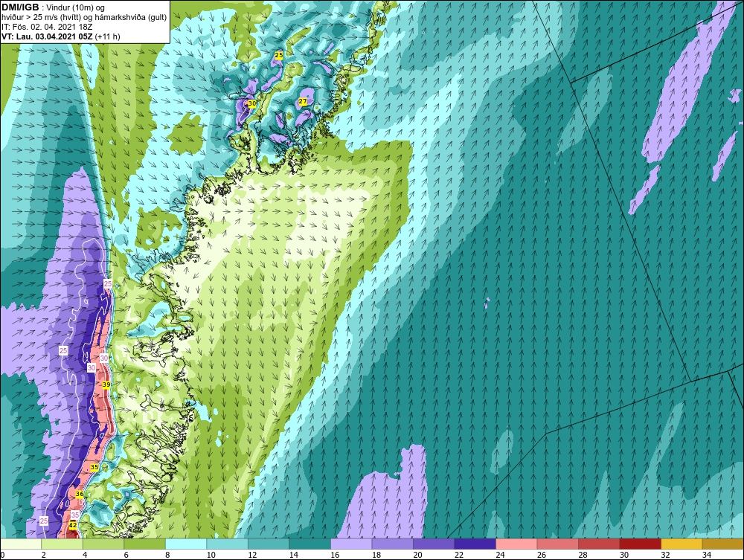Viewport: 744px width, 560px height.
Task: Click the 'Vindur (10m) og' heading text
Action: (x=76, y=7)
